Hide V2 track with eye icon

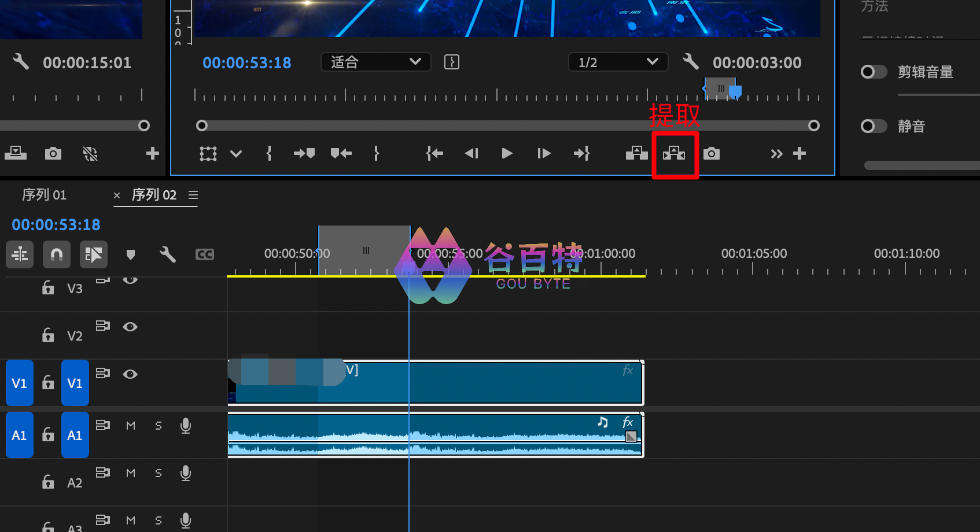[x=130, y=327]
